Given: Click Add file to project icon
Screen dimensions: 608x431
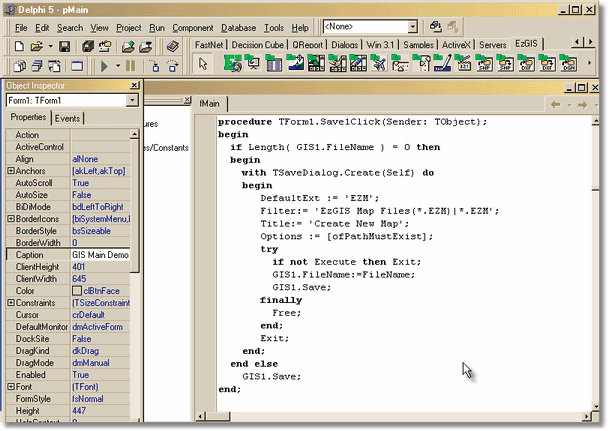Looking at the screenshot, I should pos(128,47).
